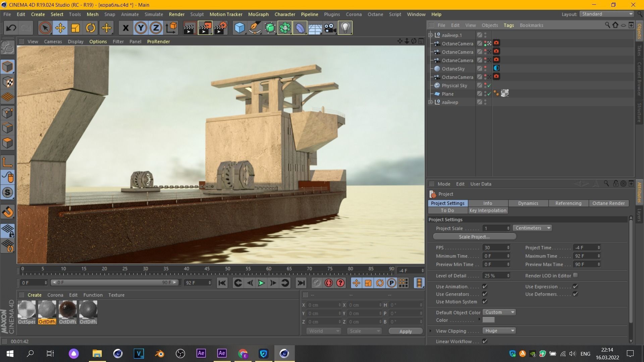Image resolution: width=644 pixels, height=362 pixels.
Task: Open the Subdivision Surface generators icon
Action: (270, 28)
